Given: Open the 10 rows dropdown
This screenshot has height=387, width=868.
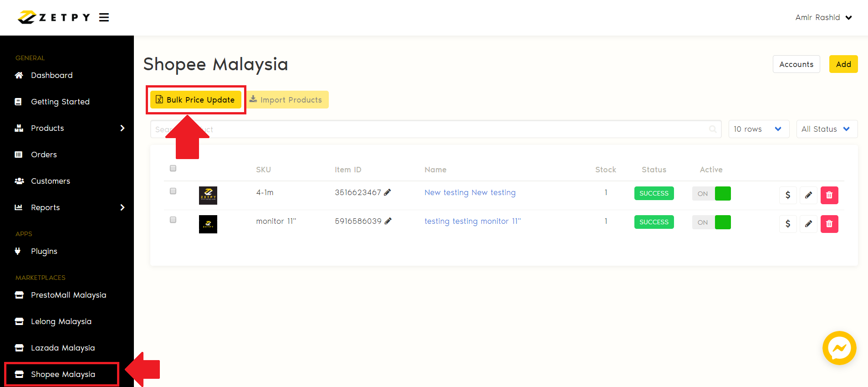Looking at the screenshot, I should (758, 129).
